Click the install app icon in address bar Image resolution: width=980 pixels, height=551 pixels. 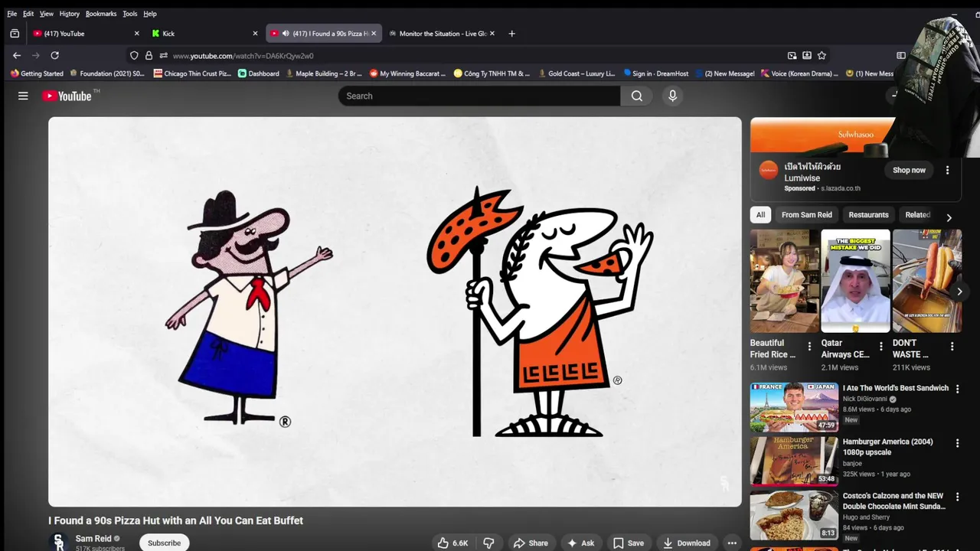(x=806, y=55)
